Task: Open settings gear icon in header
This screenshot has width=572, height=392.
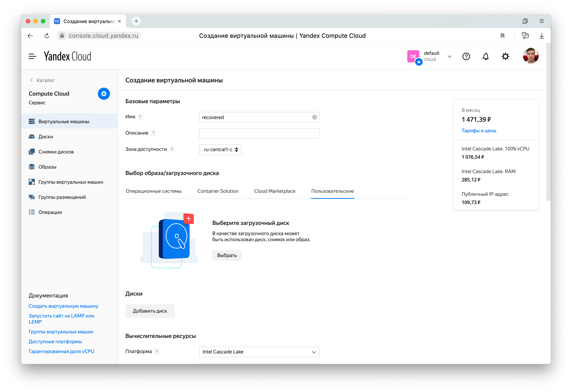Action: pos(505,56)
